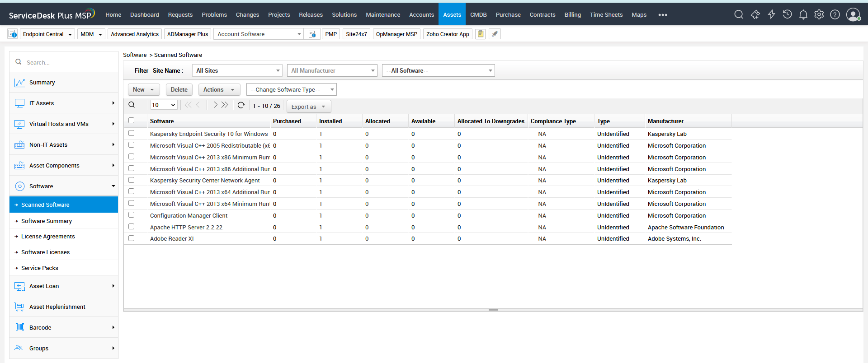Viewport: 868px width, 363px height.
Task: Open the Export as dropdown
Action: (308, 107)
